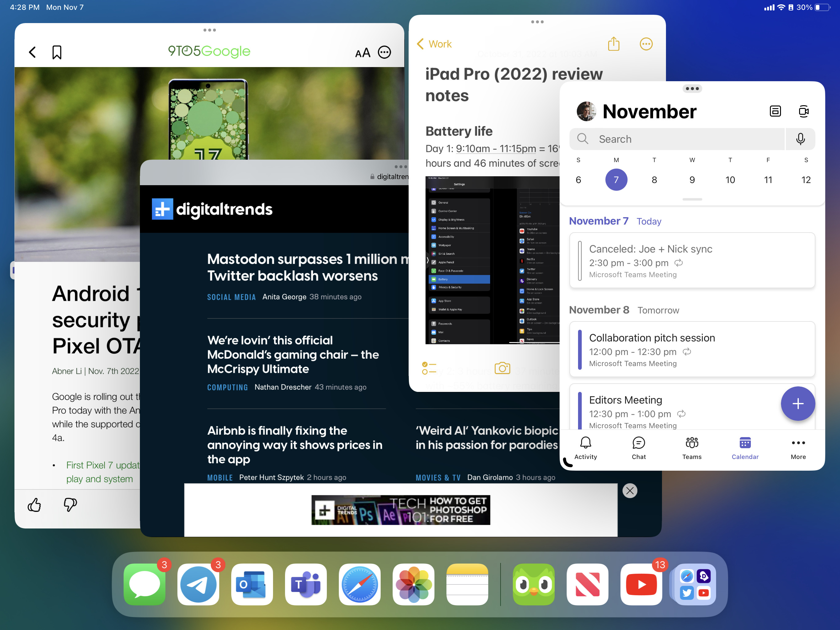Open the share button in Notes
The height and width of the screenshot is (630, 840).
pyautogui.click(x=613, y=44)
